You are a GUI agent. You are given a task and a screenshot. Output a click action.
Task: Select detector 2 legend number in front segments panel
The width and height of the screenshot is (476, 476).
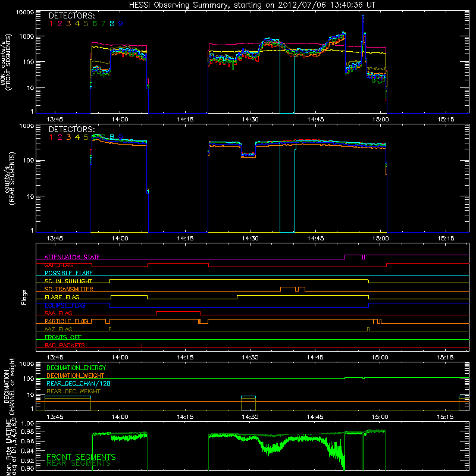click(60, 24)
